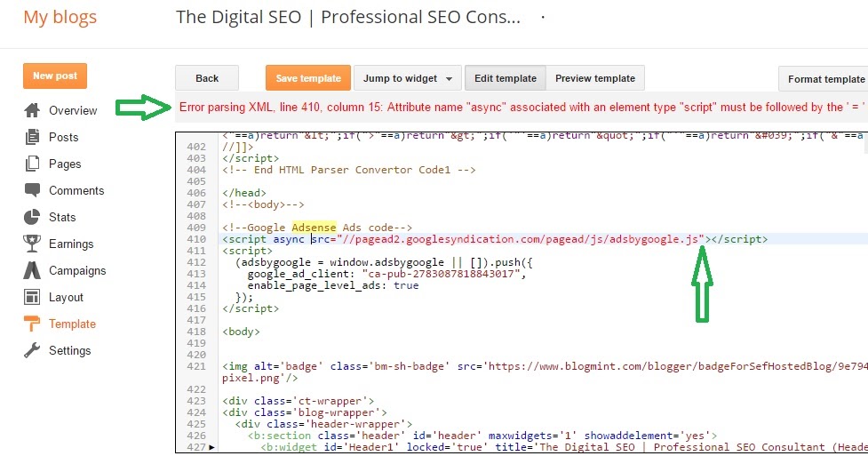Viewport: 868px width, 456px height.
Task: Click the XML parsing error message
Action: pyautogui.click(x=522, y=107)
